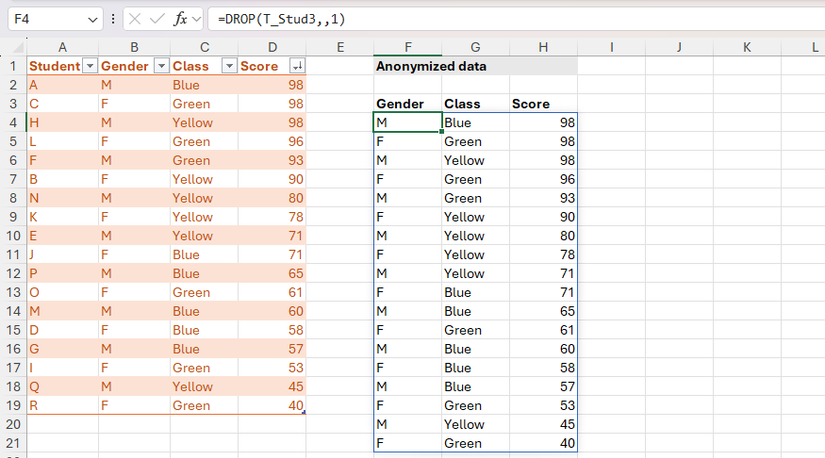Click the table resize handle at bottom-right
825x458 pixels.
[x=303, y=413]
